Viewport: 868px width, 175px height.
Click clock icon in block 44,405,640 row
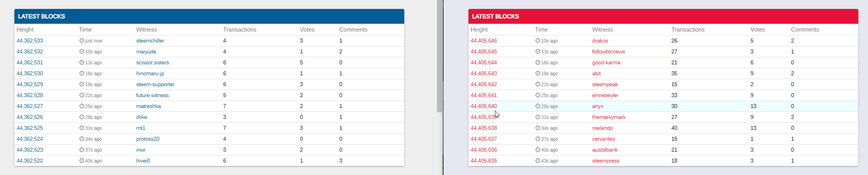[x=538, y=106]
